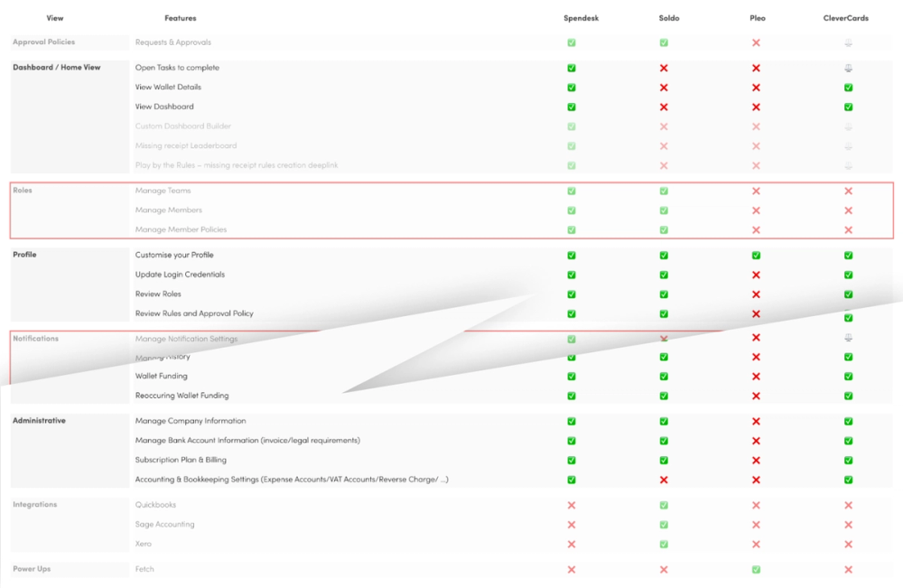Click Soldo green checkbox for Review Roles
Screen dimensions: 903x588
[x=664, y=294]
